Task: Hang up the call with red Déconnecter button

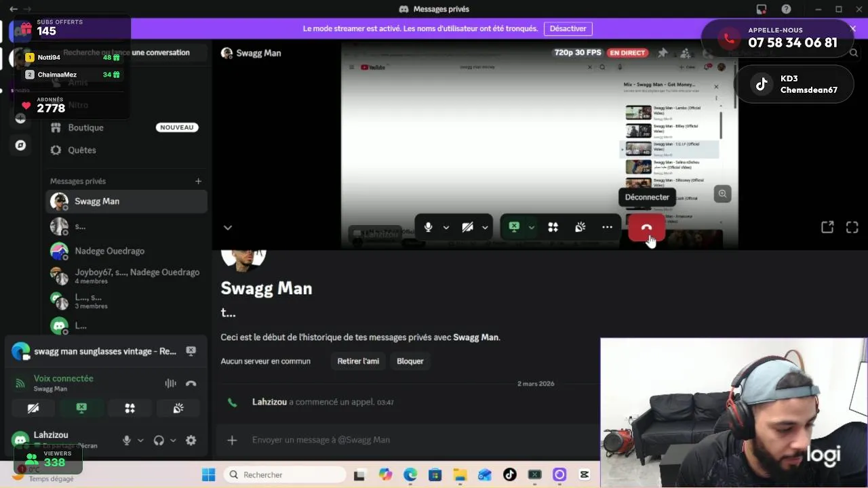Action: tap(646, 228)
